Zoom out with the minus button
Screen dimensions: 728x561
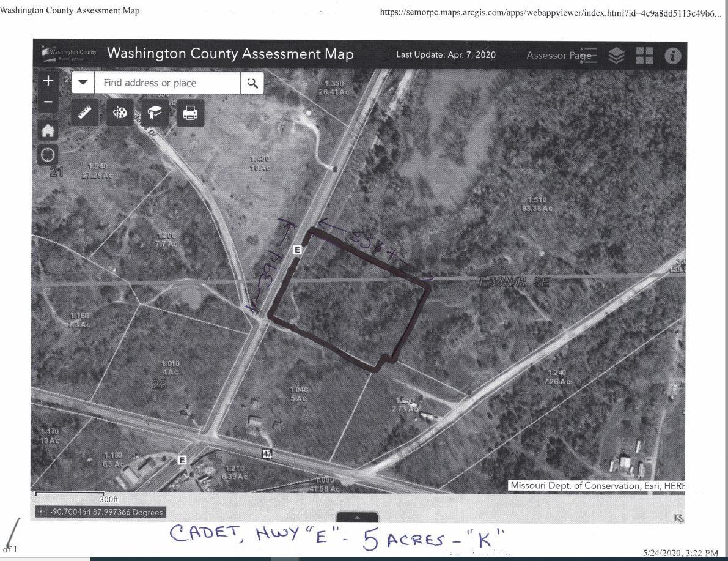click(x=48, y=102)
